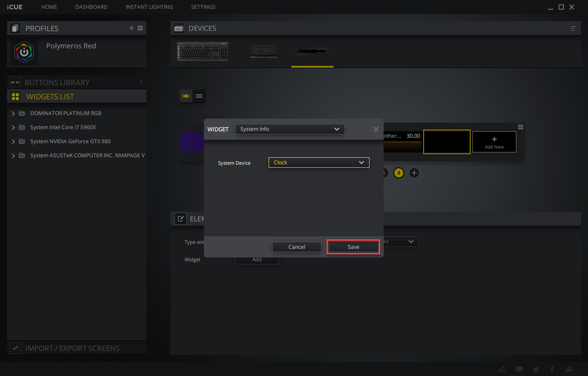
Task: Select the empty yellow-outlined widget slot
Action: click(x=447, y=142)
